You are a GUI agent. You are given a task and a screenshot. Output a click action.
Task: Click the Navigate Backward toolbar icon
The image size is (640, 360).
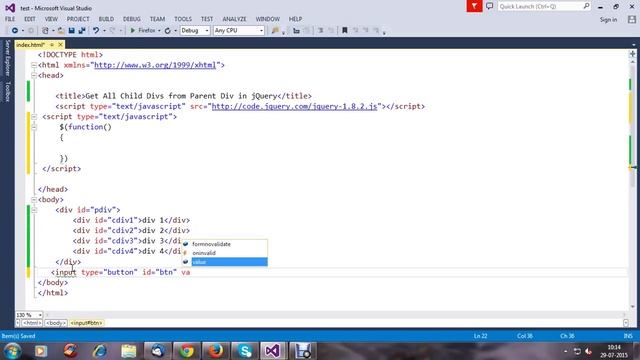click(x=15, y=31)
